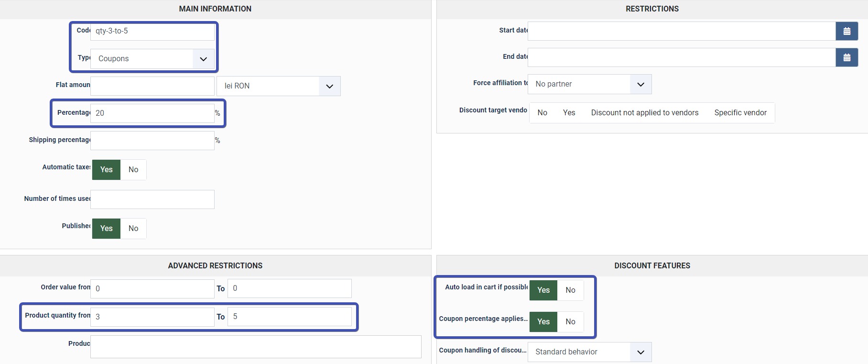The width and height of the screenshot is (868, 364).
Task: Disable Auto load in cart
Action: [570, 290]
